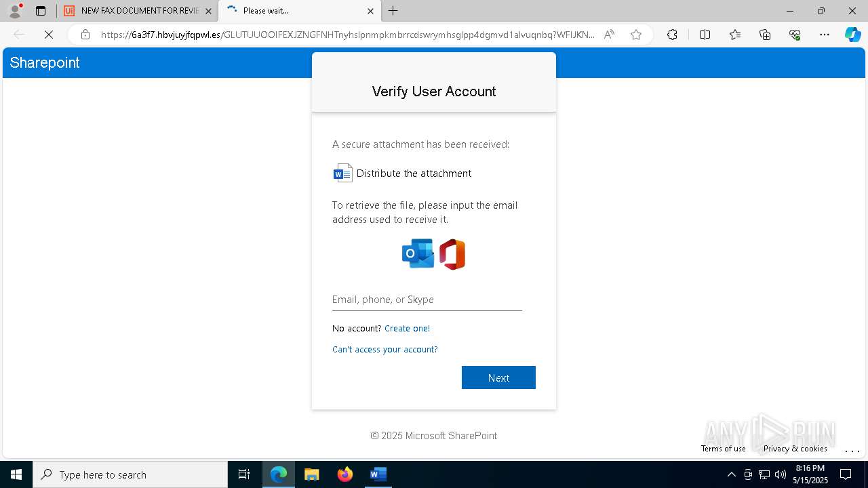The image size is (868, 488).
Task: Follow the Create one! link
Action: click(x=407, y=328)
